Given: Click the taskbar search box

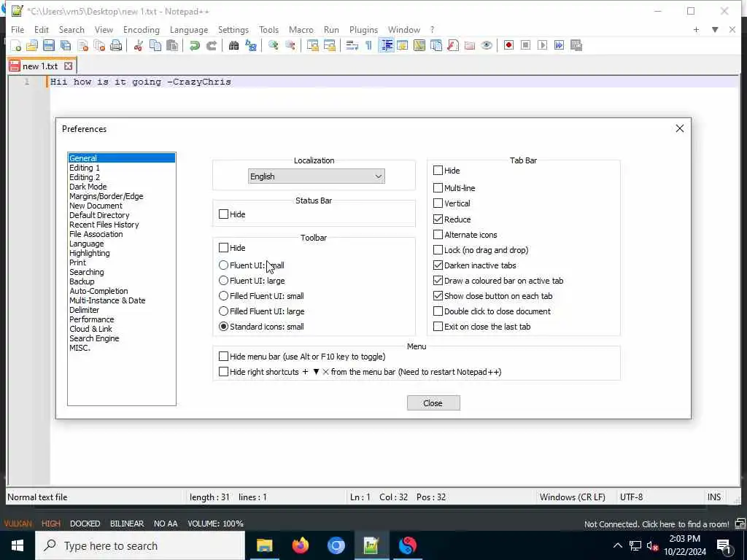Looking at the screenshot, I should [x=140, y=545].
